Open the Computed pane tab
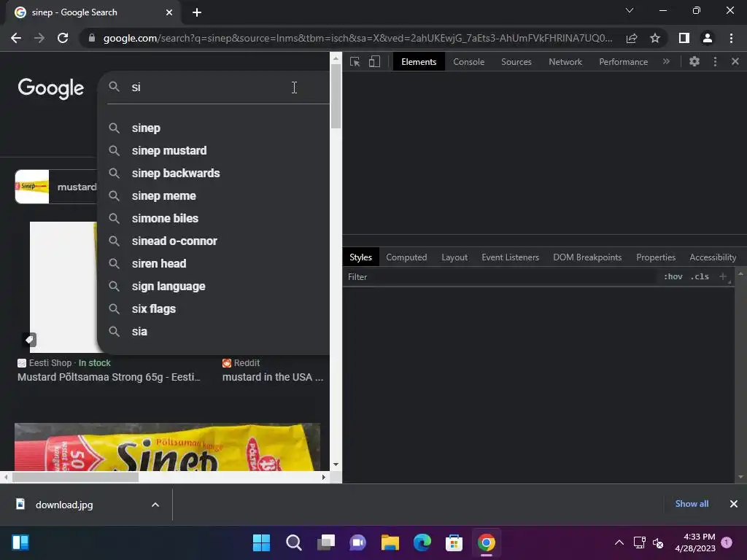The width and height of the screenshot is (747, 560). click(406, 257)
